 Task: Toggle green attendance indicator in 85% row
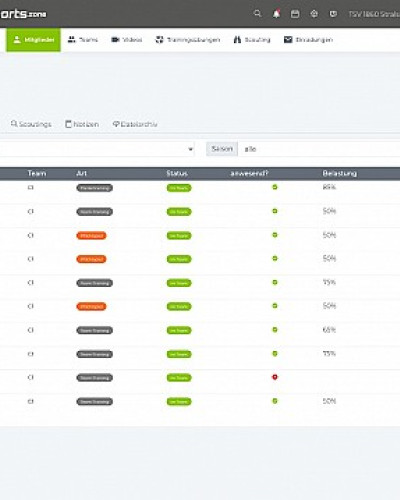click(x=275, y=187)
